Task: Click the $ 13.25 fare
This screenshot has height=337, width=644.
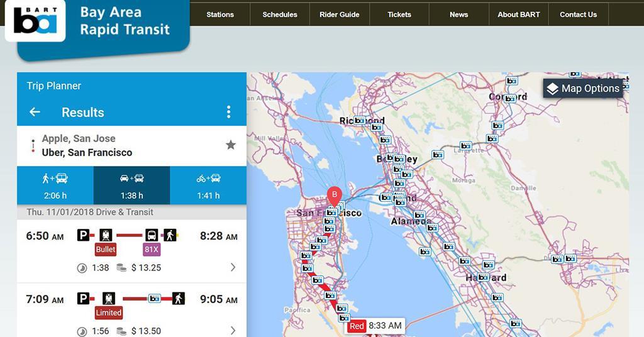Action: click(146, 268)
